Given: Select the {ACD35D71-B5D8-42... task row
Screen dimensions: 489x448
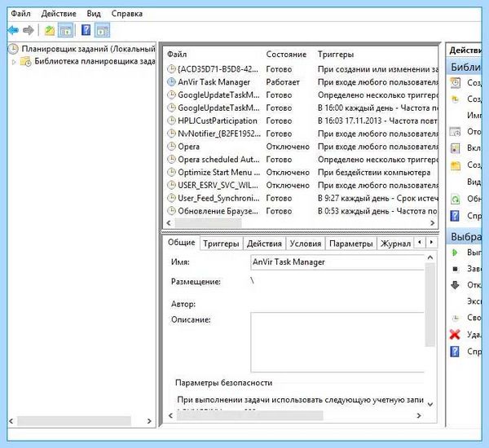Looking at the screenshot, I should (302, 69).
